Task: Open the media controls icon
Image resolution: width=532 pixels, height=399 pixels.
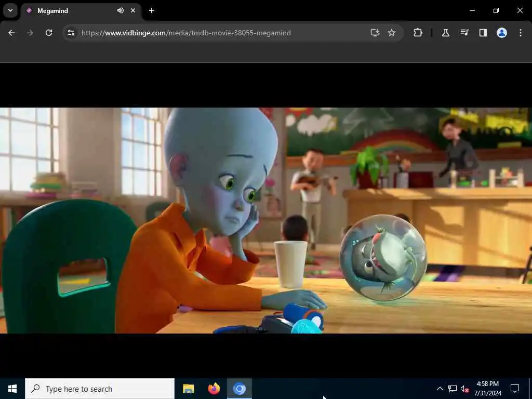Action: [464, 33]
